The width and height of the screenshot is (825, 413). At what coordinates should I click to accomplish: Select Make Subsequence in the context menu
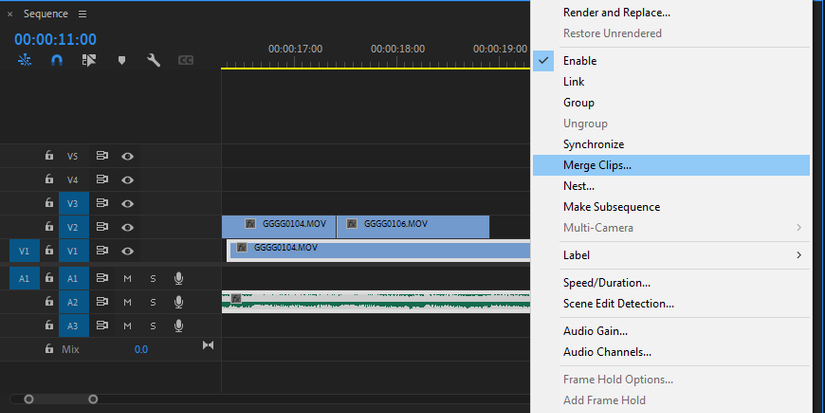(x=671, y=207)
